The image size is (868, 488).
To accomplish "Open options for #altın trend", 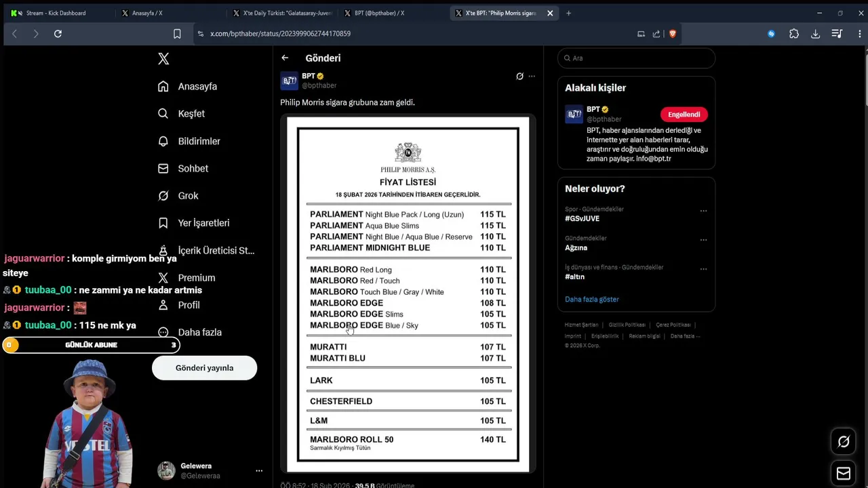I will (703, 269).
